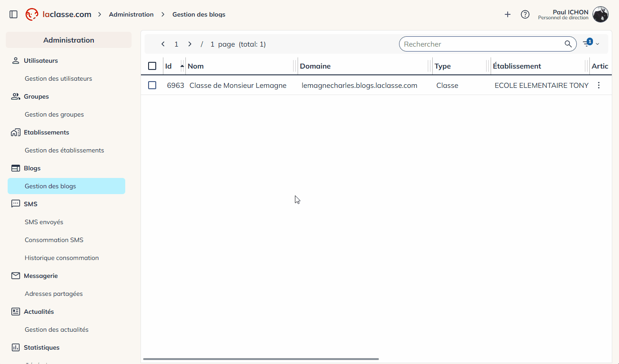The height and width of the screenshot is (364, 619).
Task: Open Gestion des utilisateurs menu item
Action: tap(58, 78)
